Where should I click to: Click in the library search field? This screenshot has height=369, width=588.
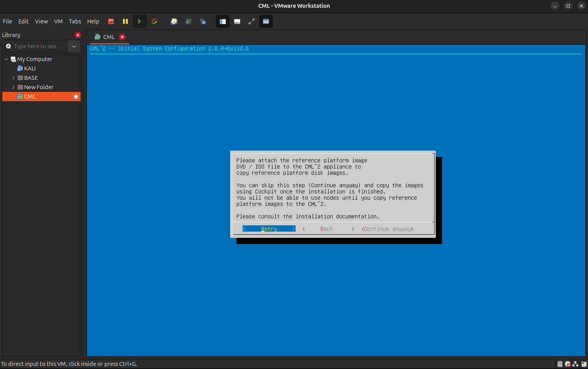point(37,46)
